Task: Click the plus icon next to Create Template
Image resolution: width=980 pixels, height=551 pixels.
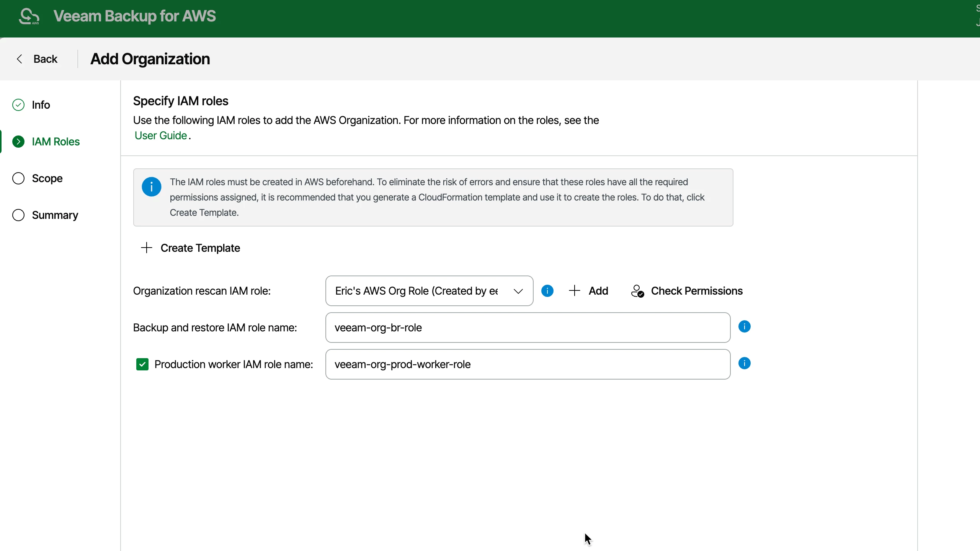Action: (x=147, y=248)
